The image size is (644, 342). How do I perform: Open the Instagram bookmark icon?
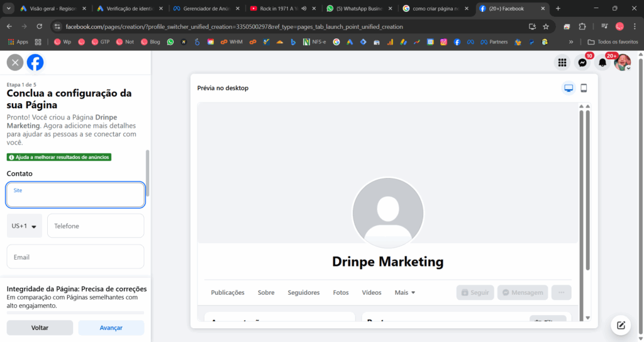[x=443, y=42]
